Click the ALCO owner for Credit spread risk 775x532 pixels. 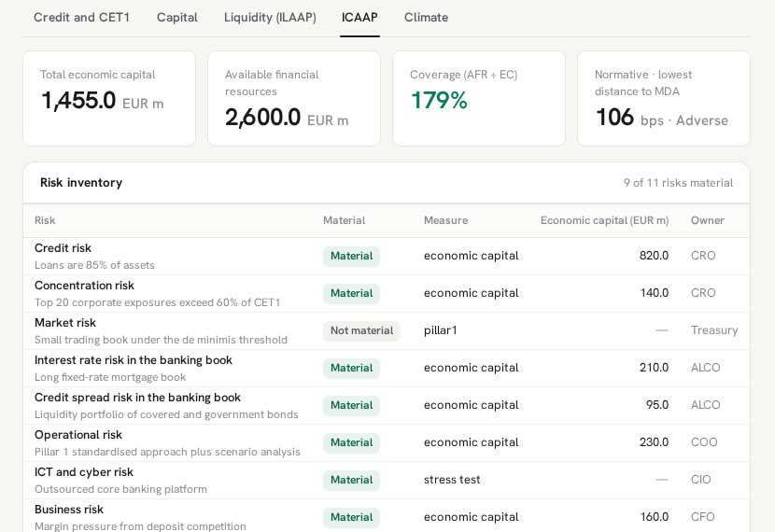pyautogui.click(x=705, y=405)
